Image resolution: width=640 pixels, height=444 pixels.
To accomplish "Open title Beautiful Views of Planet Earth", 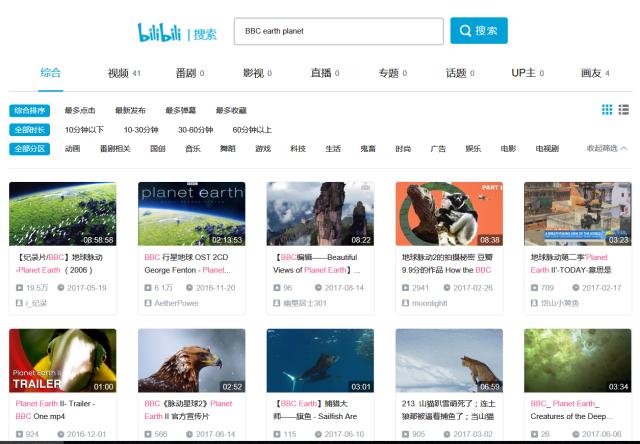I will [x=316, y=264].
